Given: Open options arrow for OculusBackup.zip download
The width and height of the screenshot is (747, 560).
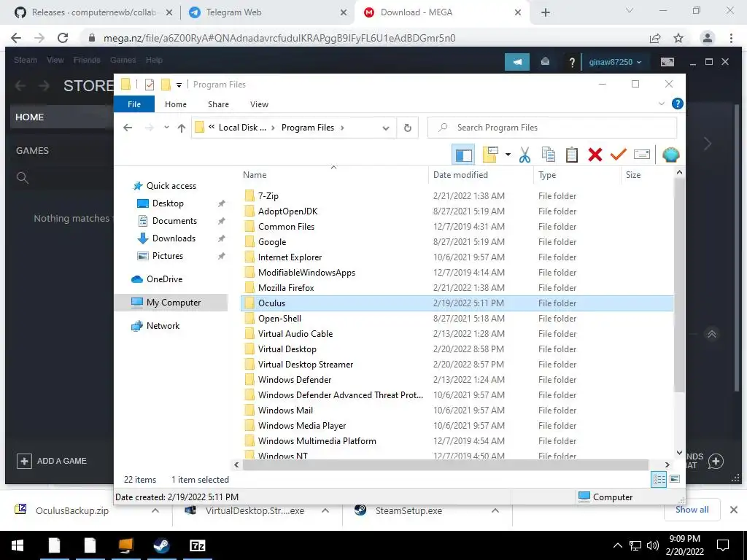Looking at the screenshot, I should tap(155, 510).
